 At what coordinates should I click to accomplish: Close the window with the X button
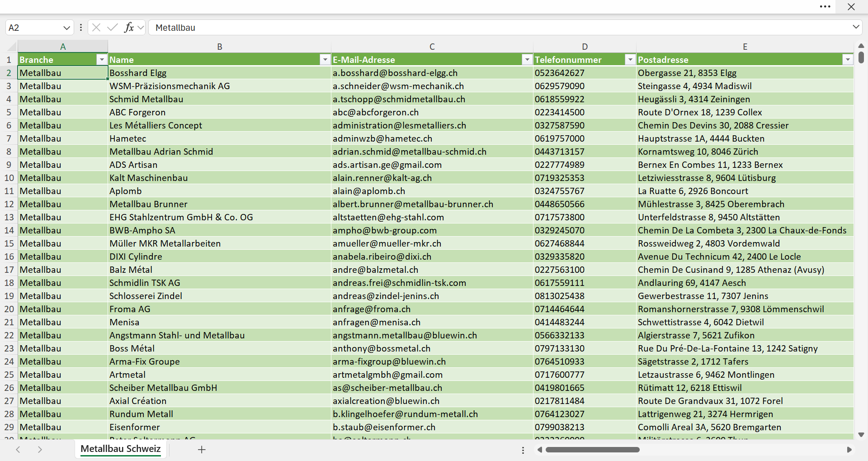coord(851,7)
